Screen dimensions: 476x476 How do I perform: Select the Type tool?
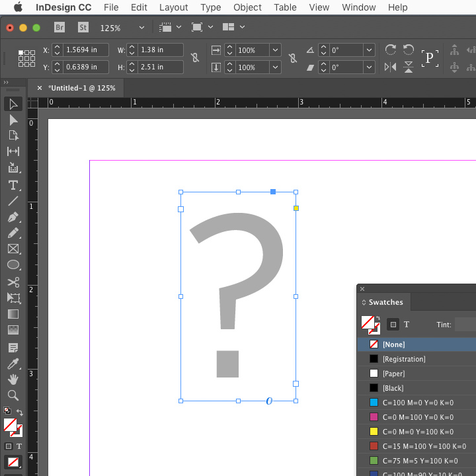click(13, 185)
